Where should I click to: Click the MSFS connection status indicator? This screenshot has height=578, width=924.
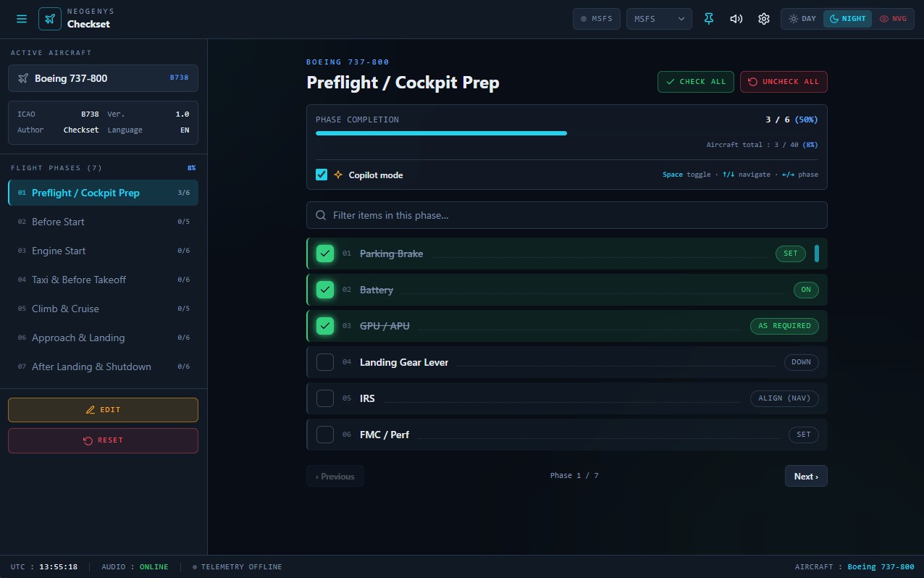(597, 19)
